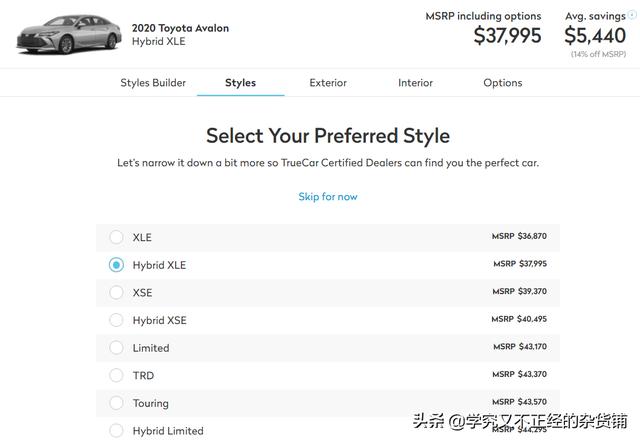Screen dimensions: 640x442
Task: Click the $37,995 MSRP including options price
Action: click(x=507, y=36)
